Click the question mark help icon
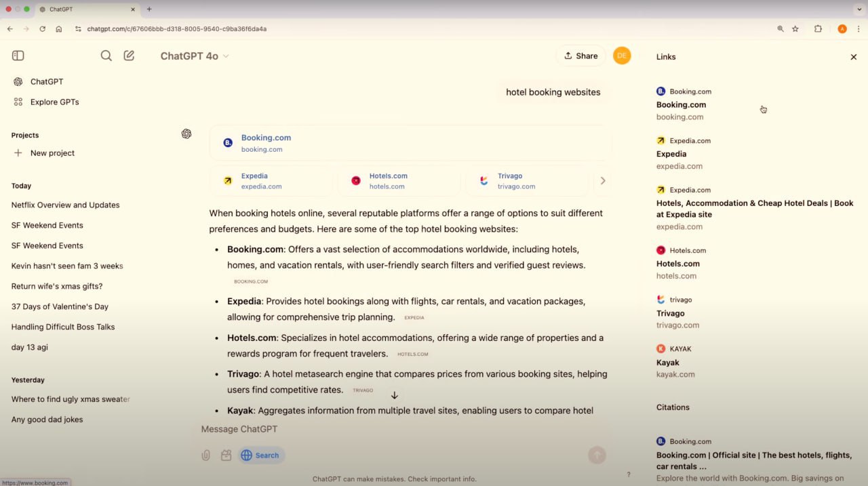This screenshot has height=486, width=868. click(x=629, y=474)
